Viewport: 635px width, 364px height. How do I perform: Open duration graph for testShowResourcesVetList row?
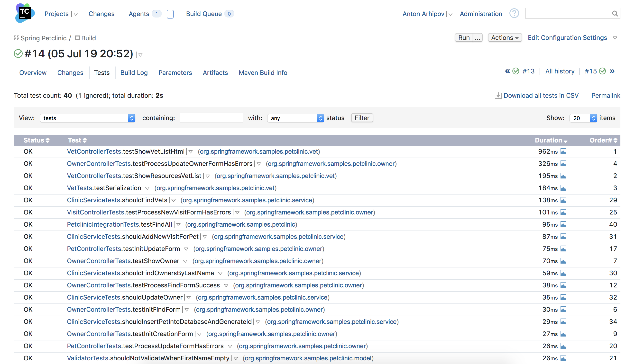(563, 176)
